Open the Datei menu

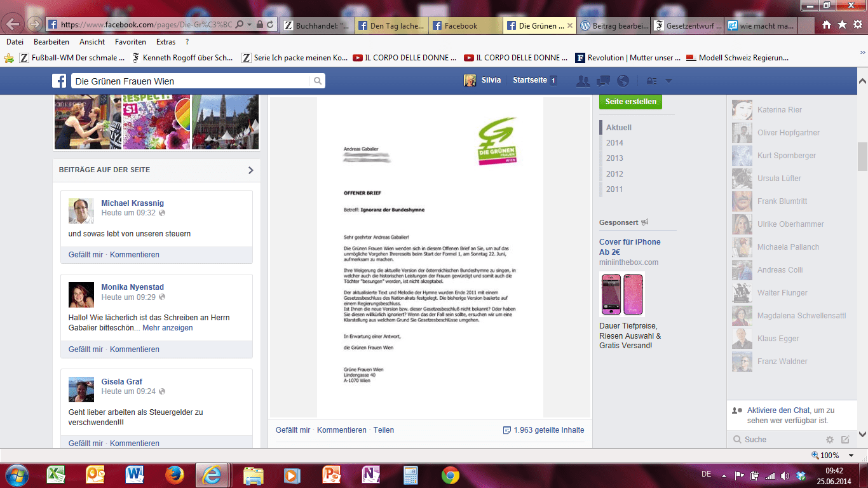(15, 42)
